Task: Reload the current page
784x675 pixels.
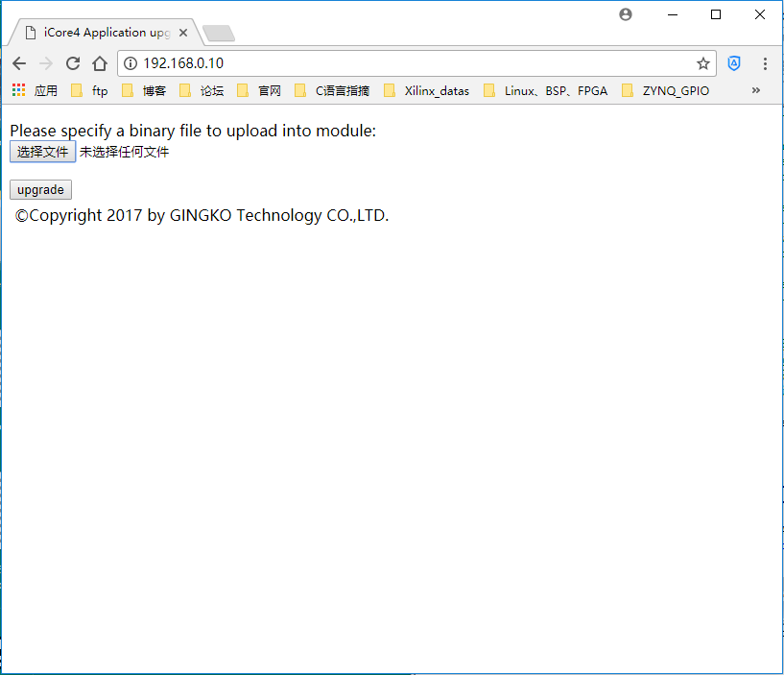Action: click(73, 63)
